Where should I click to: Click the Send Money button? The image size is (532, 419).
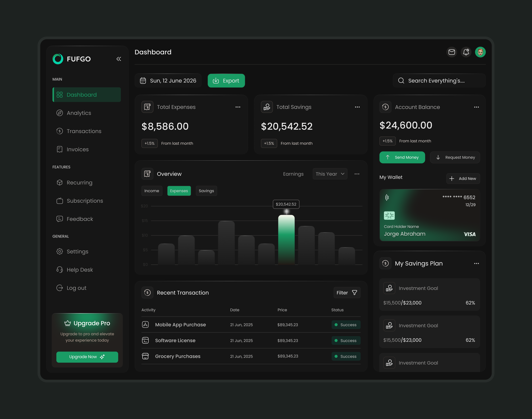402,157
